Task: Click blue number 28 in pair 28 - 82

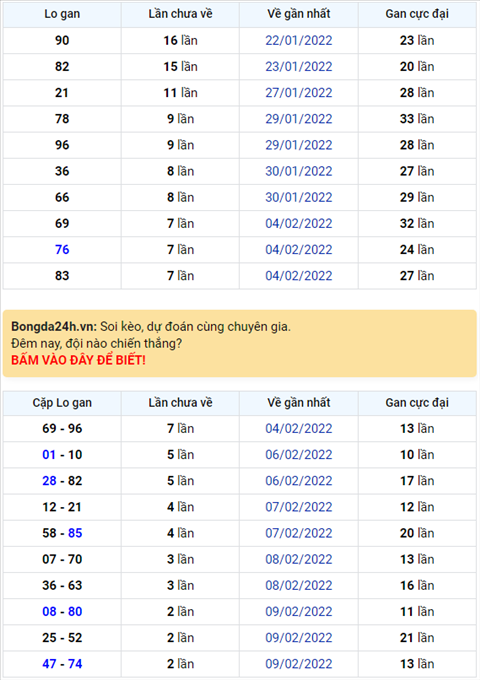Action: [x=49, y=481]
